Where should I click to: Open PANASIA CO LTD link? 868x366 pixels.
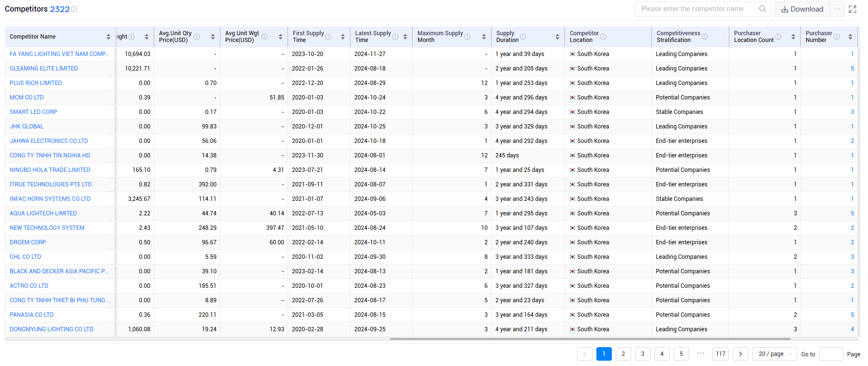coord(32,315)
